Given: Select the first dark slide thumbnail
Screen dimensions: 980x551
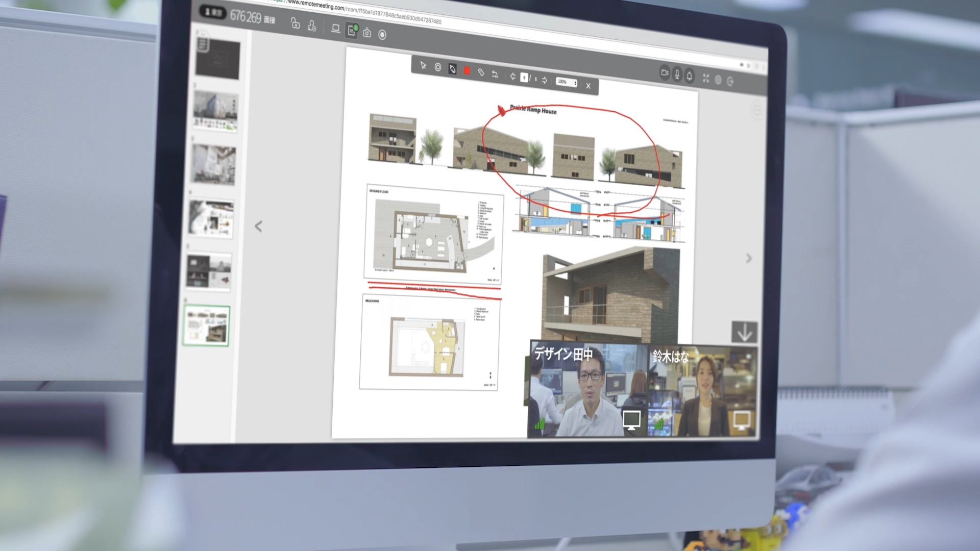Looking at the screenshot, I should [217, 59].
